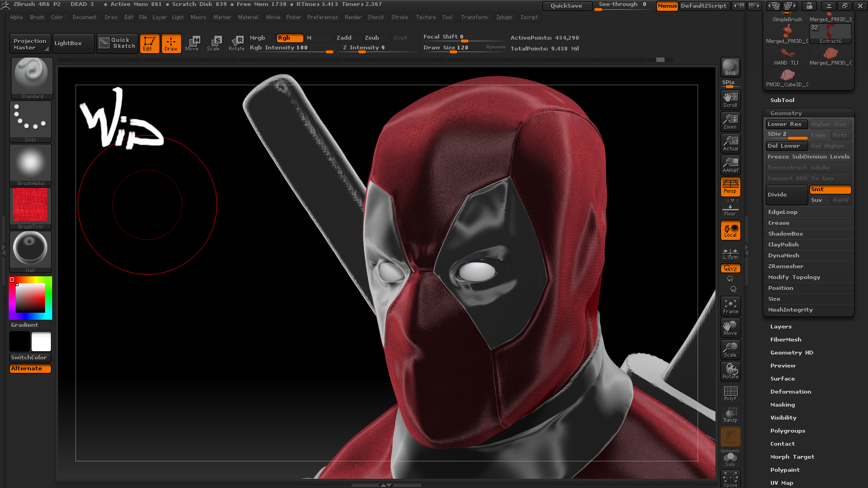This screenshot has width=868, height=488.
Task: Toggle XYZ rotation mode
Action: click(x=731, y=269)
